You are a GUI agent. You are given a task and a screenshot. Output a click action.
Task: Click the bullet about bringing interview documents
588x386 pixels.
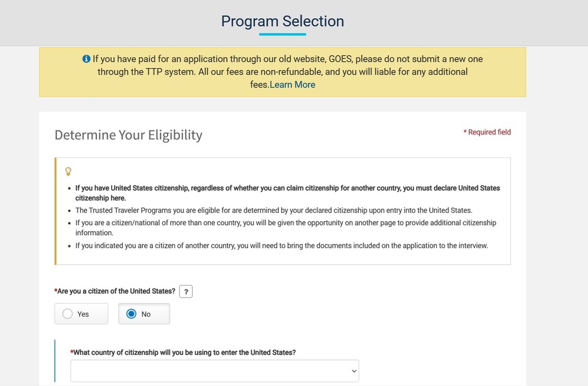[282, 246]
